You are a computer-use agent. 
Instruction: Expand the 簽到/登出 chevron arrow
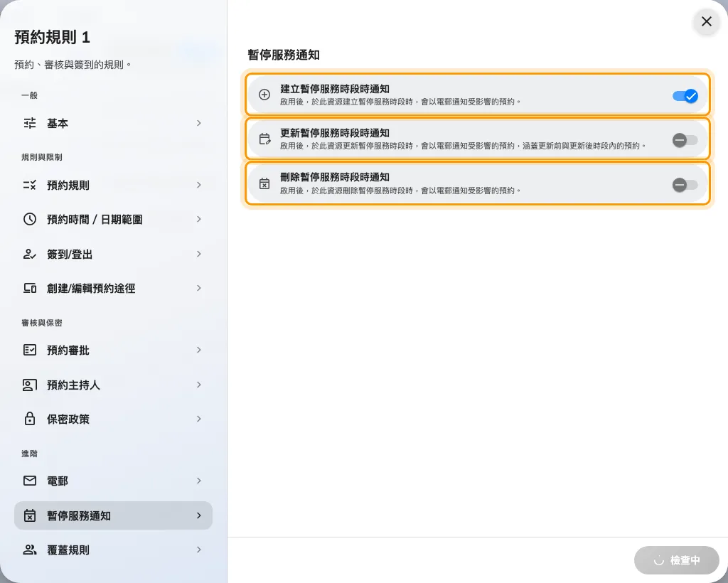(199, 254)
